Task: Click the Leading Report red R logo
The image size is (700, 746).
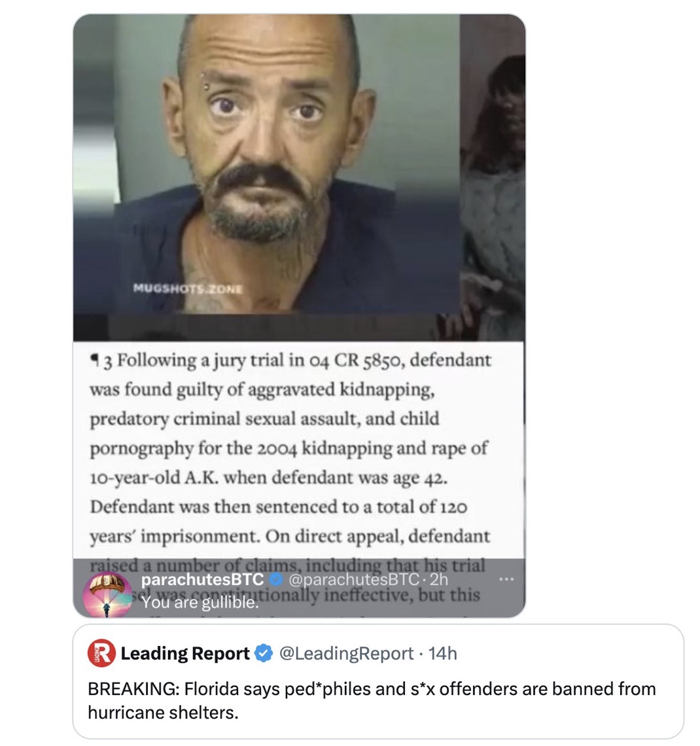Action: 101,653
